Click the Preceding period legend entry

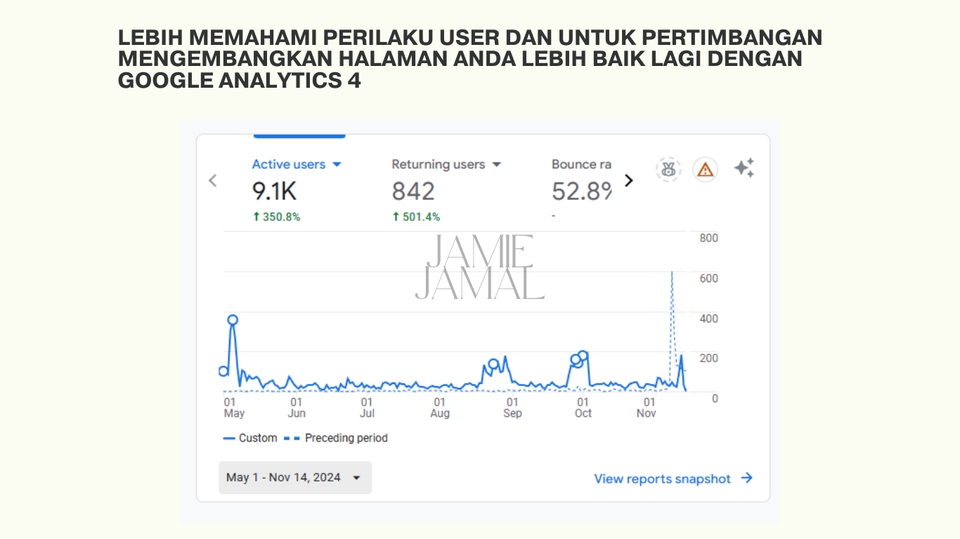tap(336, 438)
